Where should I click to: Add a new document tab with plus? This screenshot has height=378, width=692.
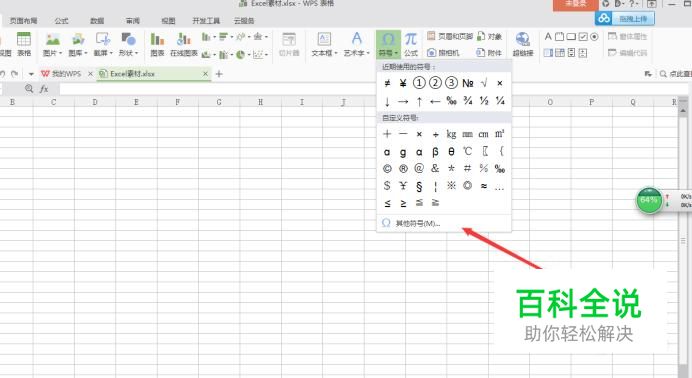point(219,74)
